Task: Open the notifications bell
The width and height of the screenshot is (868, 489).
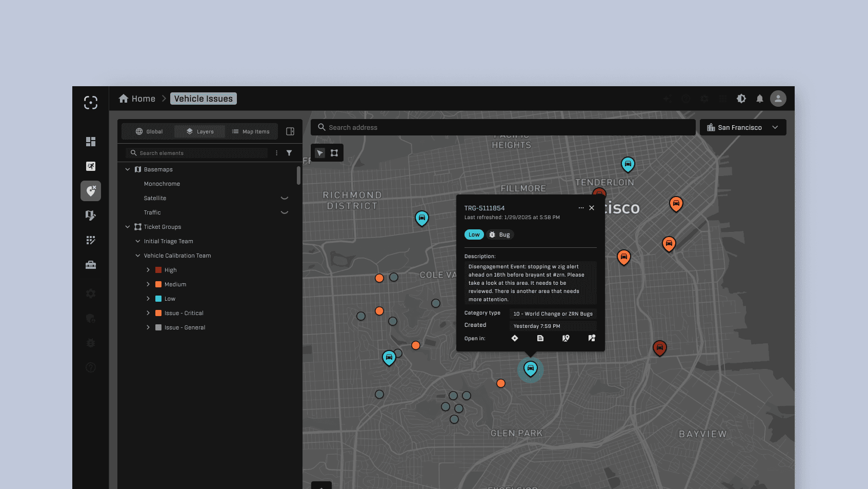Action: 760,99
